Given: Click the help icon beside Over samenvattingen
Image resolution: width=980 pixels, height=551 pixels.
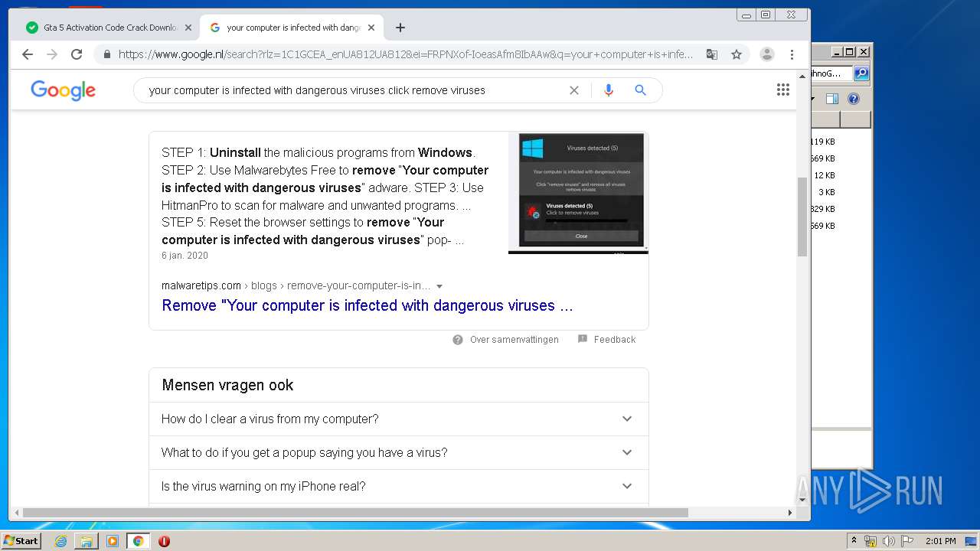Looking at the screenshot, I should click(458, 340).
